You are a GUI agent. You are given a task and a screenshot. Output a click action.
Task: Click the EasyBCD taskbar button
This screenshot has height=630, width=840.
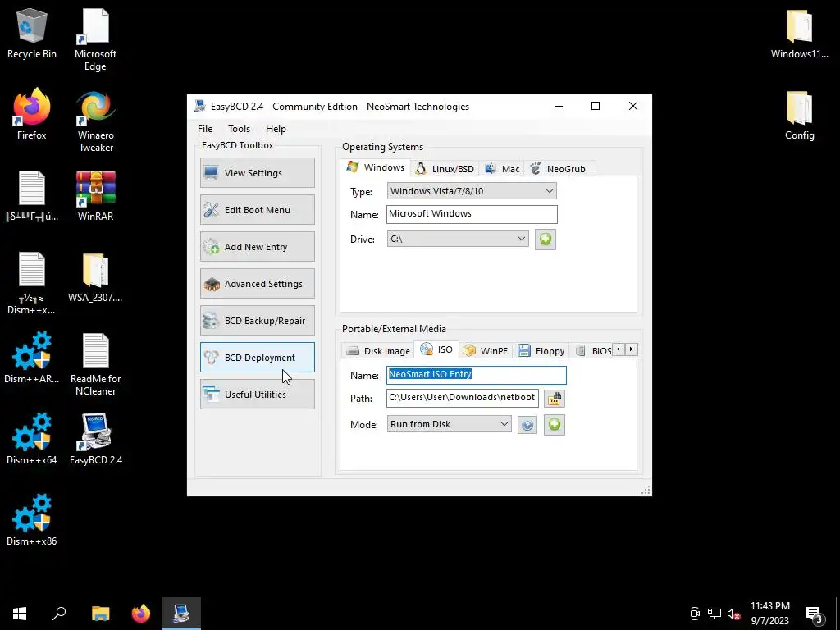(181, 614)
